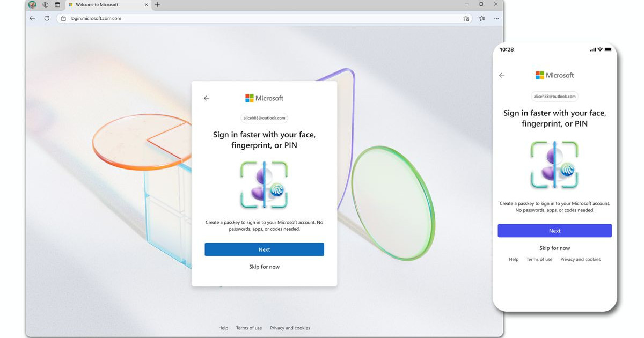644x338 pixels.
Task: Click the passkey illustration in desktop card
Action: [264, 185]
